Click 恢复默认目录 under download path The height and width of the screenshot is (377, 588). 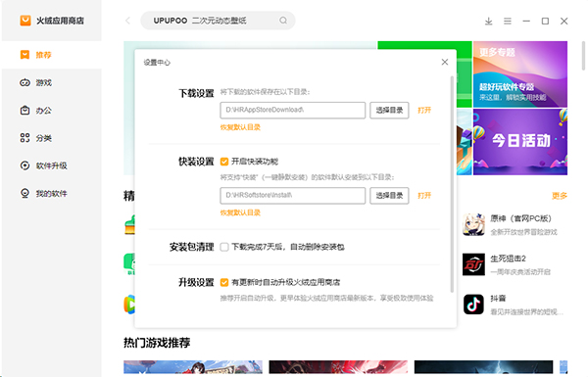point(240,127)
